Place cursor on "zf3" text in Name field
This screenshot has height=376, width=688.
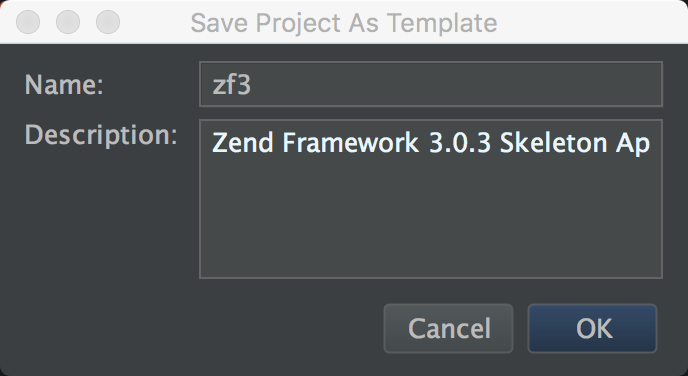[x=232, y=85]
